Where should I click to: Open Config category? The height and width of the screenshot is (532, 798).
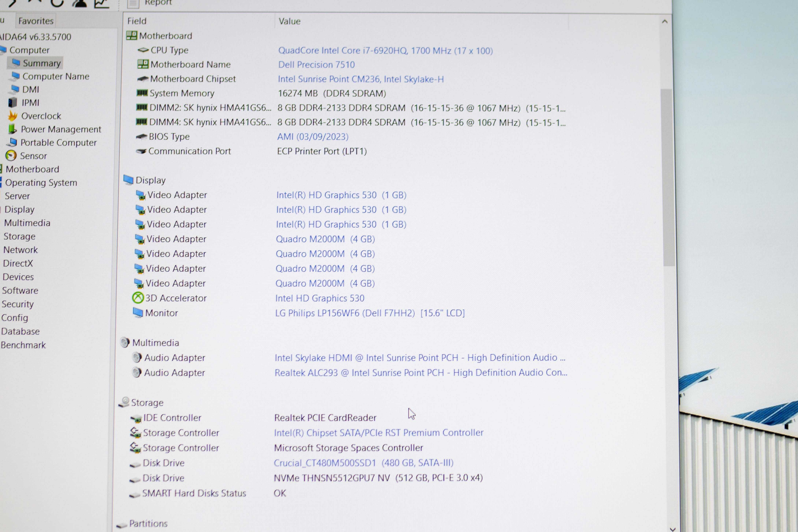[15, 318]
